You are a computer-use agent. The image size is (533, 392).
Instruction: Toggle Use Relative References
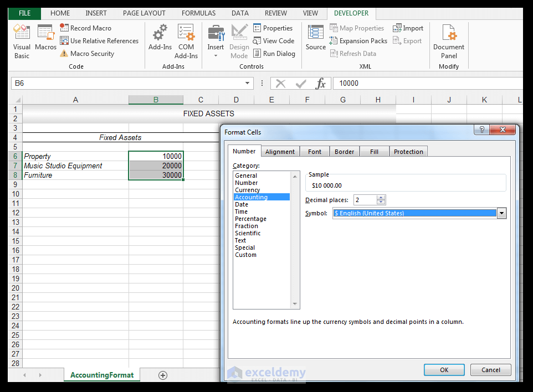(x=99, y=41)
